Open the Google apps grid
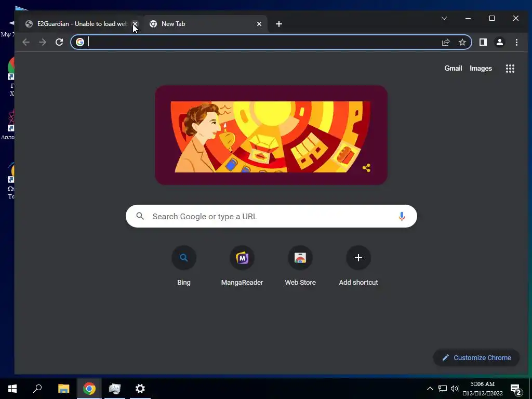Screen dimensions: 532x399 coord(510,69)
